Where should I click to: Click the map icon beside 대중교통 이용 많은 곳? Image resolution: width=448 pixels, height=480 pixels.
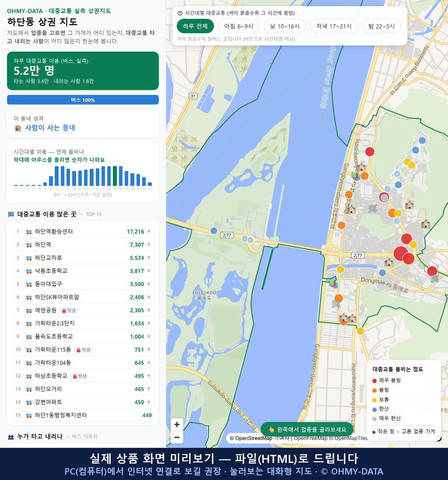11,214
